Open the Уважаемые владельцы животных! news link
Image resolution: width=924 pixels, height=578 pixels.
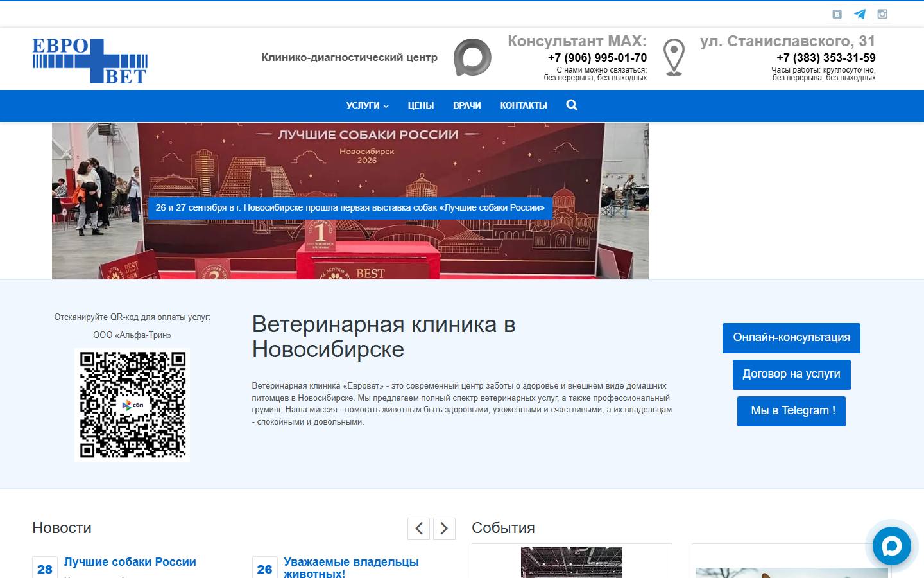click(351, 568)
